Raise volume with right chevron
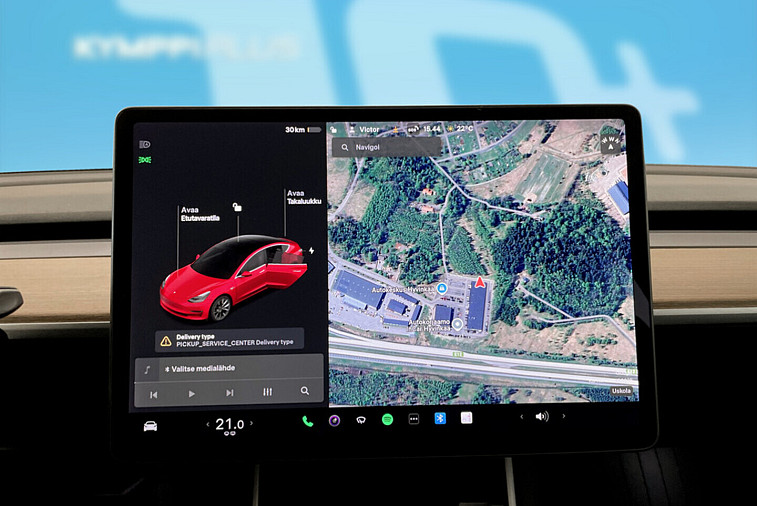 tap(562, 416)
